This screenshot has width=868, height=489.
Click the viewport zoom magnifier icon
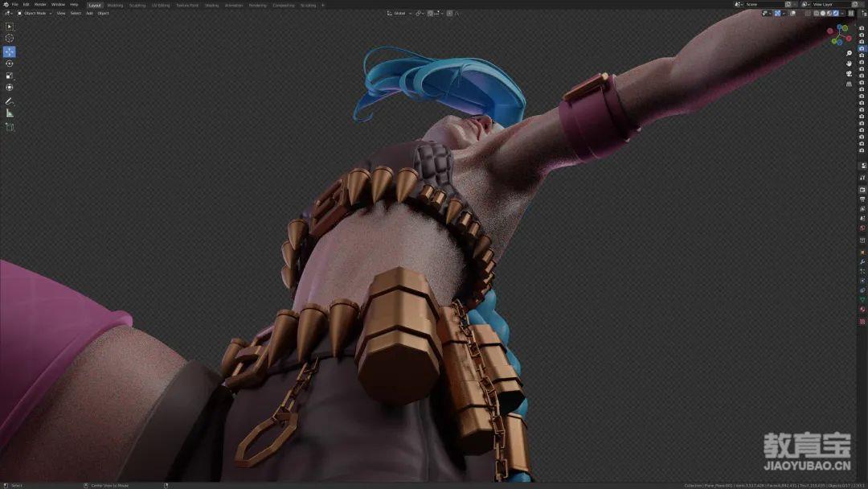click(850, 54)
